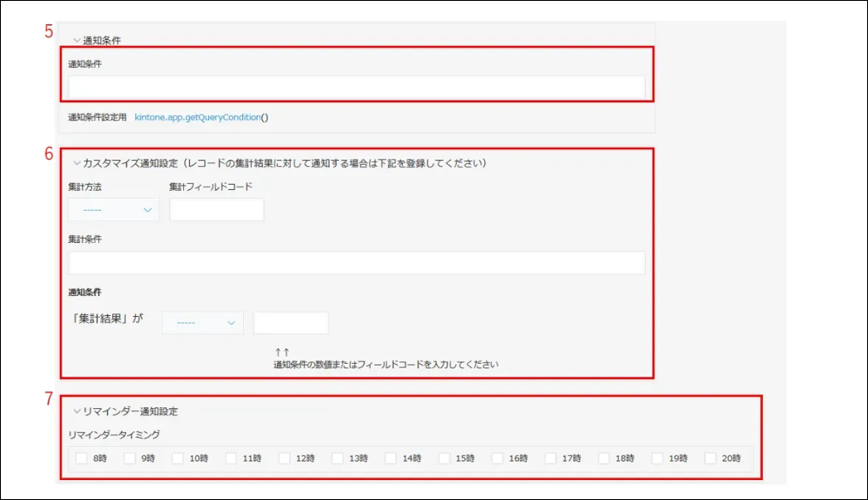Tick the 19時 reminder checkbox
Viewport: 868px width, 500px height.
[x=657, y=458]
